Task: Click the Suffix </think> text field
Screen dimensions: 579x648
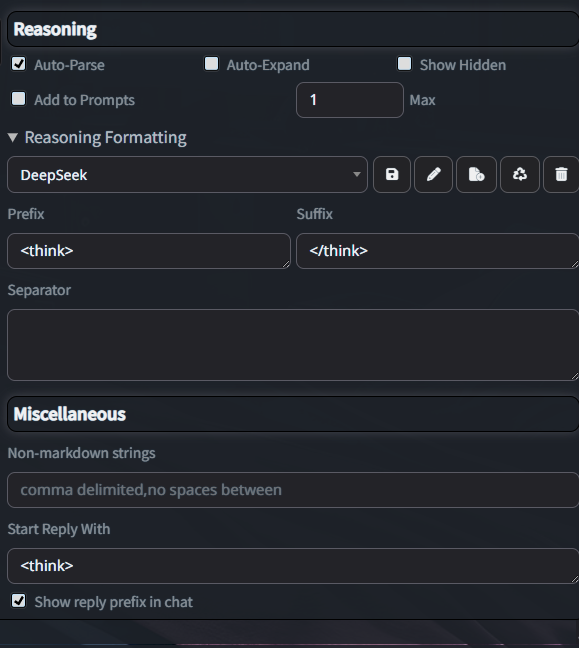Action: 438,251
